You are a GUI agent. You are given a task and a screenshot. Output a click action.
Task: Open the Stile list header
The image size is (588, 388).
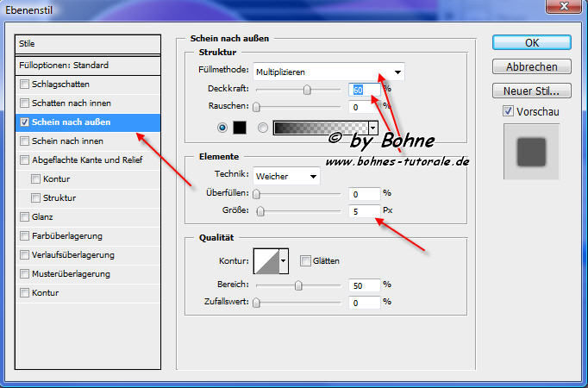[x=88, y=43]
